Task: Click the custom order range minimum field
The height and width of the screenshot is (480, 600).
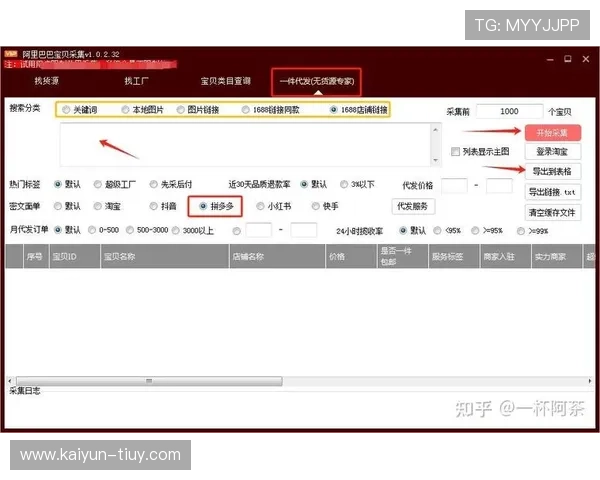Action: coord(259,230)
